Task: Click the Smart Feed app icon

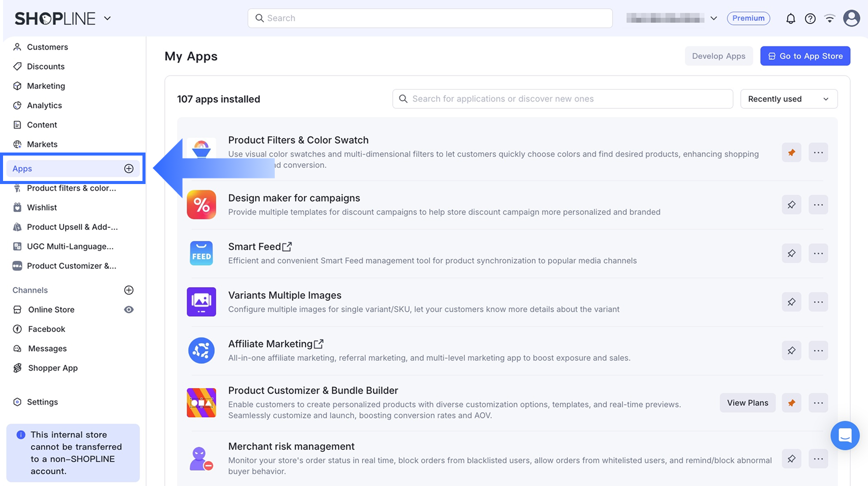Action: point(201,253)
